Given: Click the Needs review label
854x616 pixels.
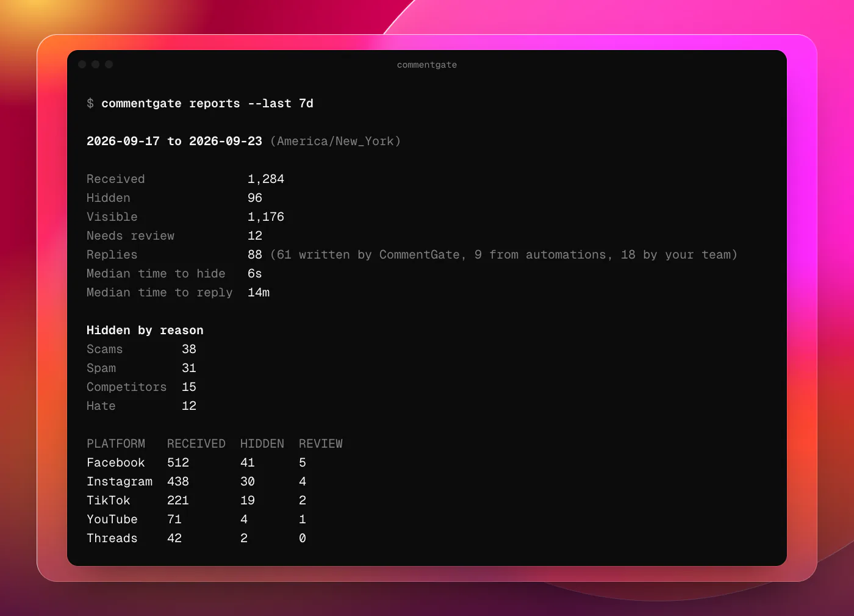Looking at the screenshot, I should (x=131, y=236).
